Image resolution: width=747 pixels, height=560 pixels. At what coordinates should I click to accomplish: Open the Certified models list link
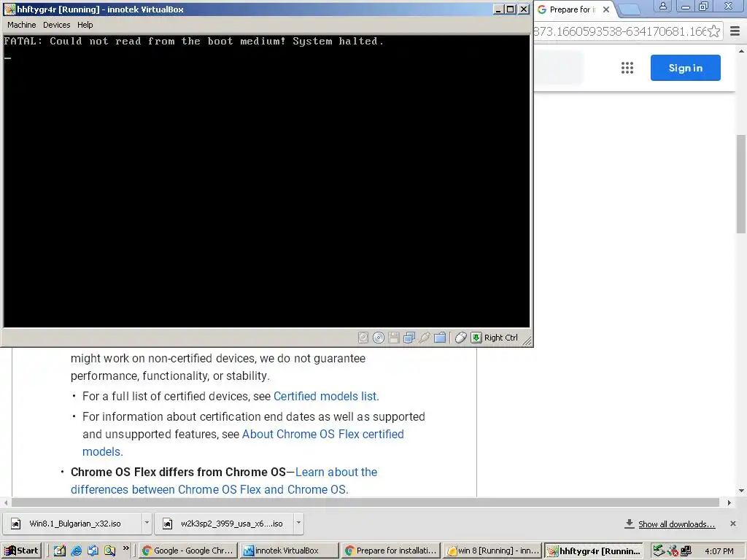326,396
